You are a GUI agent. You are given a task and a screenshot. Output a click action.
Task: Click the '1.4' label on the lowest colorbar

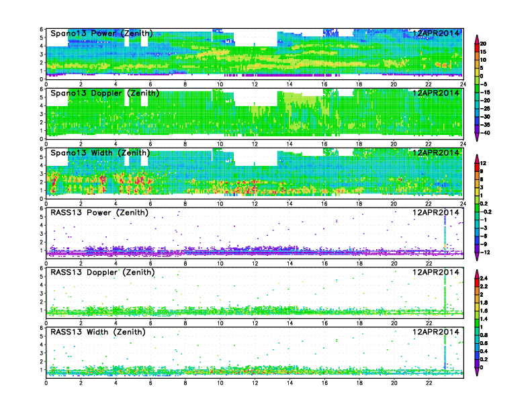pyautogui.click(x=484, y=319)
